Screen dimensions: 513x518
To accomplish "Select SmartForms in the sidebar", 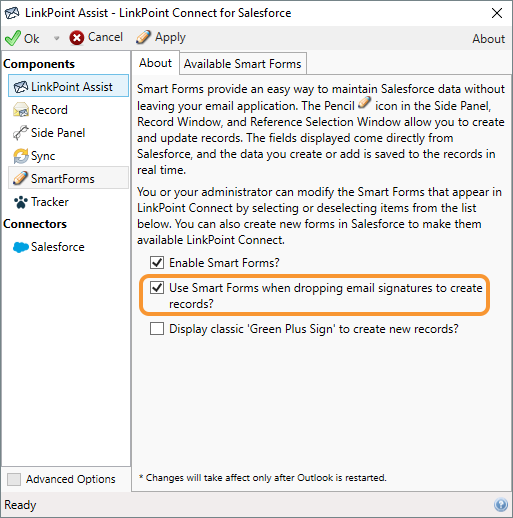I will (x=68, y=178).
